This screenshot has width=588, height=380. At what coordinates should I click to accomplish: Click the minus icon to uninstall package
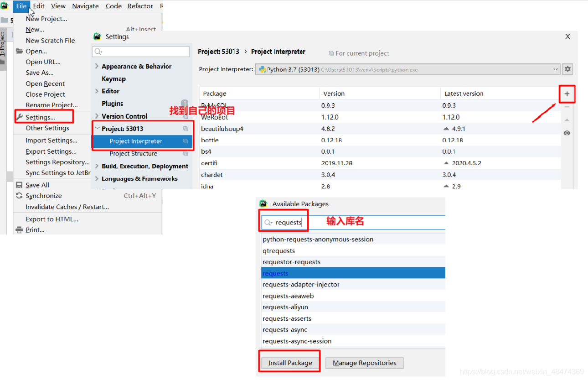[x=567, y=107]
